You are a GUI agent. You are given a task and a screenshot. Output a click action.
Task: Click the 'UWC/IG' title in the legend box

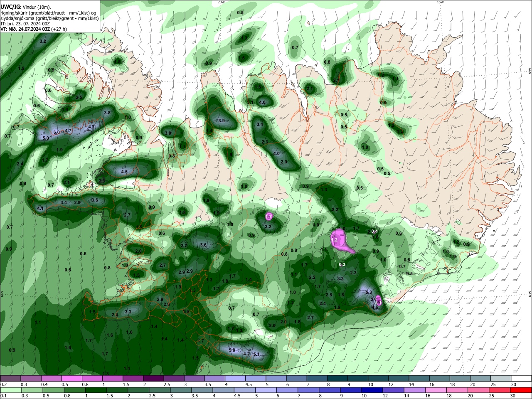tap(10, 7)
